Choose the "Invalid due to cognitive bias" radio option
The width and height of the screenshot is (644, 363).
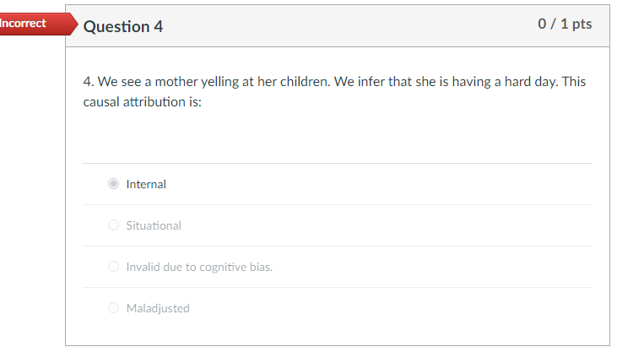[x=113, y=267]
